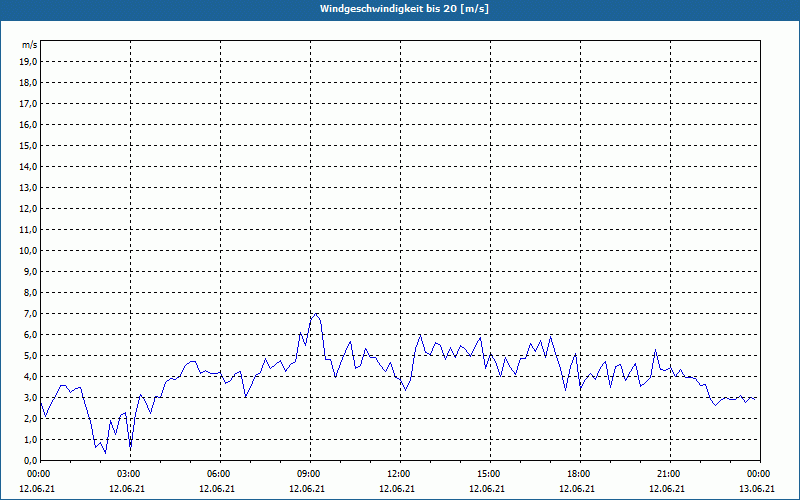Click the '3,0' axis label
The image size is (800, 500).
31,397
